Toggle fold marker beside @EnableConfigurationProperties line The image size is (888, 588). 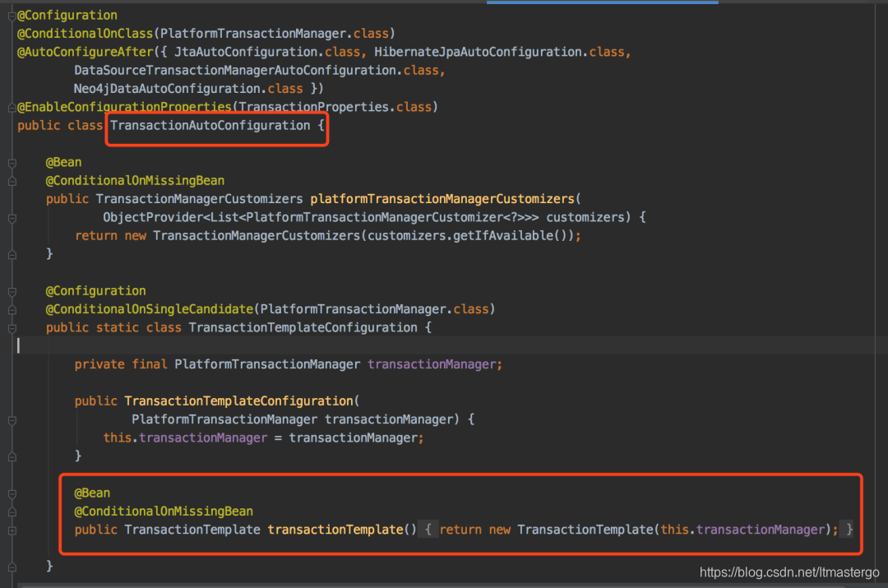12,107
